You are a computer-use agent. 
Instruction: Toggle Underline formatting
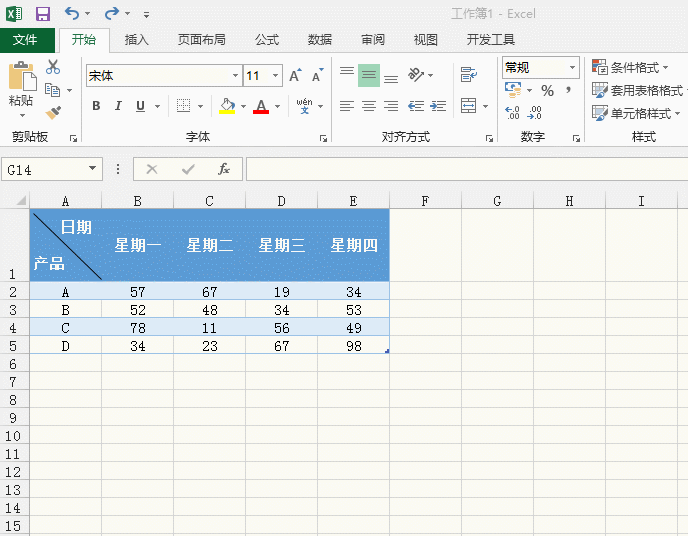[x=140, y=106]
